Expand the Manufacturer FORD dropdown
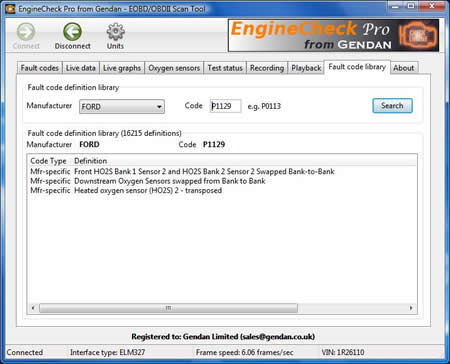The width and height of the screenshot is (450, 364). point(122,107)
